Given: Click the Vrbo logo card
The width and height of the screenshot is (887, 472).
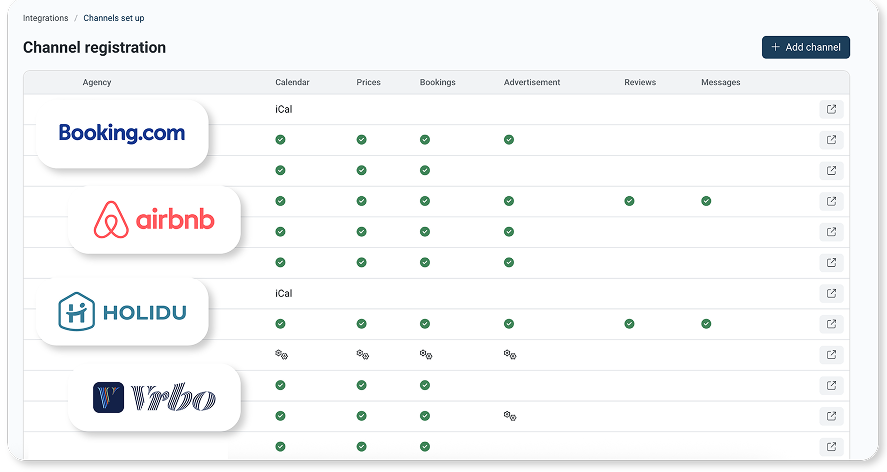Looking at the screenshot, I should point(154,397).
